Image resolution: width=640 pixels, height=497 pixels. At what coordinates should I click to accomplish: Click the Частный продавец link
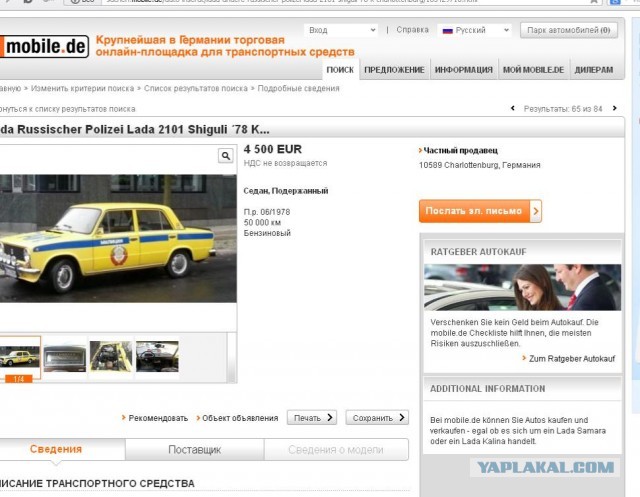coord(460,151)
